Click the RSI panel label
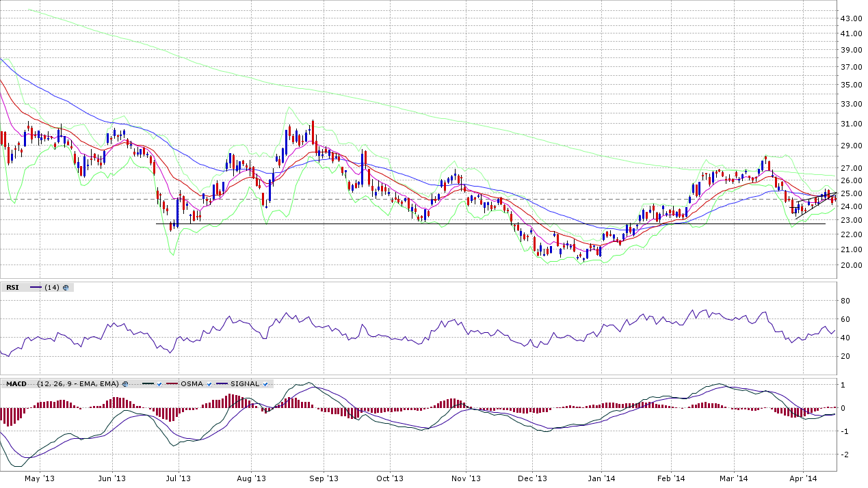Viewport: 868px width, 488px height. pos(12,288)
